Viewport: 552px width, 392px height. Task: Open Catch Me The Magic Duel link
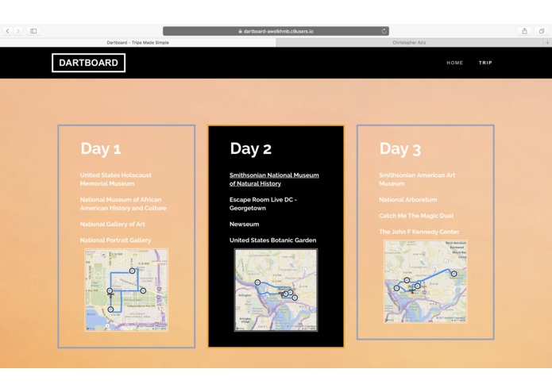click(x=416, y=216)
